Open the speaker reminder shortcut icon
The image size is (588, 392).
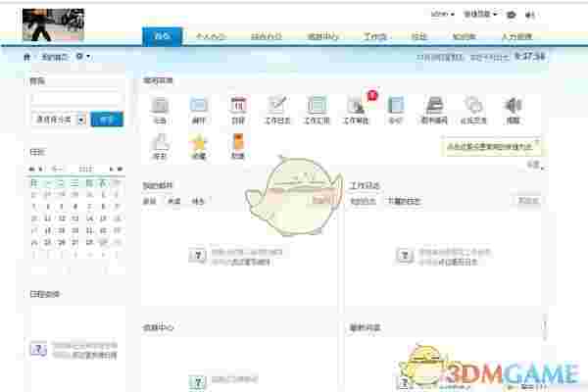pos(513,106)
